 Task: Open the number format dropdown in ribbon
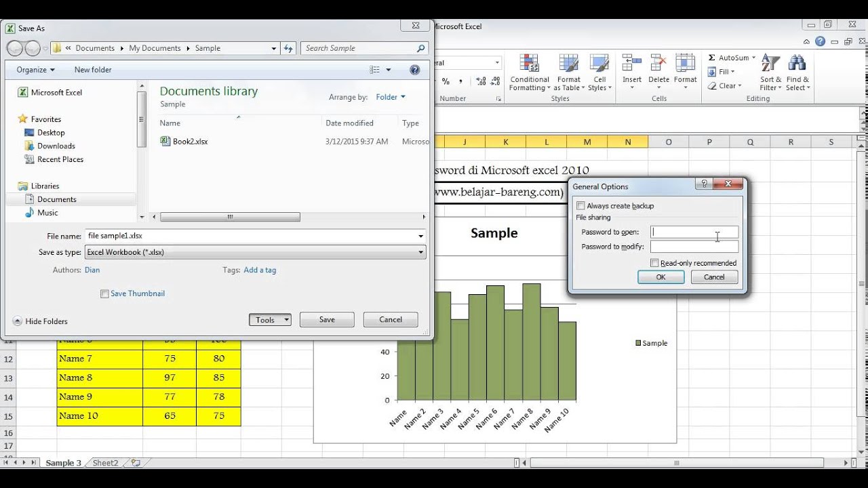pyautogui.click(x=497, y=63)
